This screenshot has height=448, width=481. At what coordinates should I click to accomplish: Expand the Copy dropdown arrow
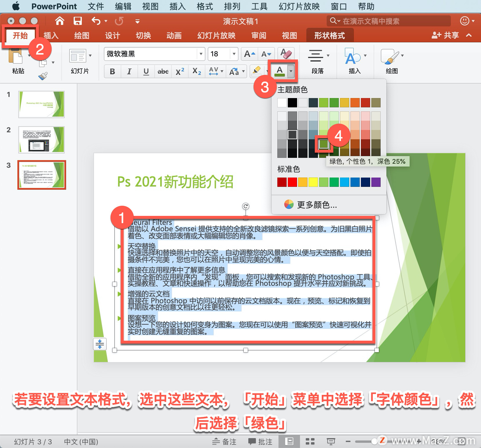click(x=53, y=62)
